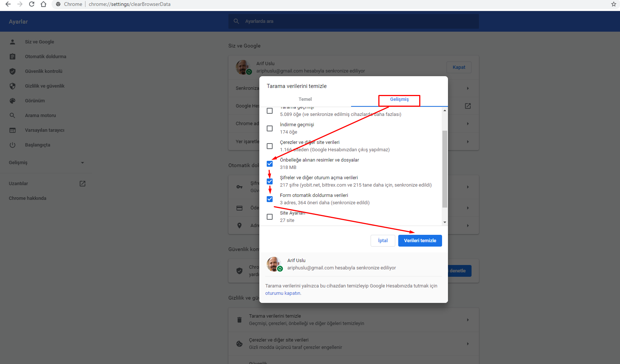Viewport: 620px width, 364px height.
Task: Check the Site Ayarları checkbox
Action: point(270,217)
